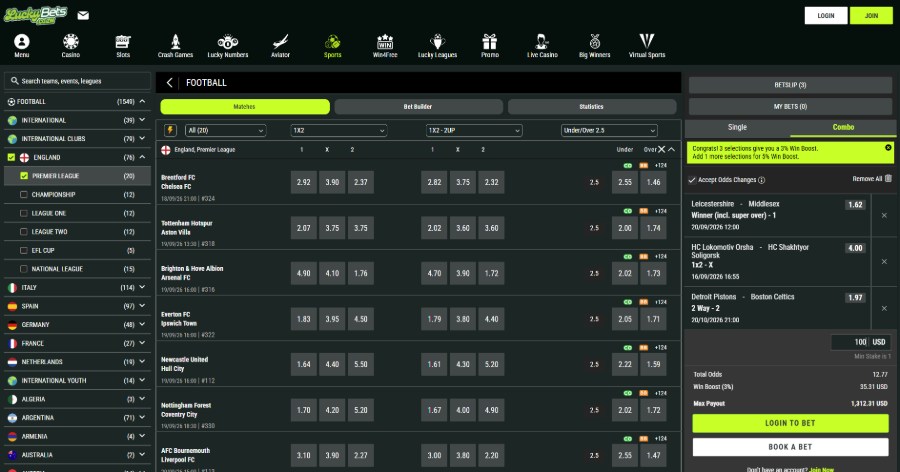The height and width of the screenshot is (472, 900).
Task: Check the Championship checkbox
Action: 24,195
